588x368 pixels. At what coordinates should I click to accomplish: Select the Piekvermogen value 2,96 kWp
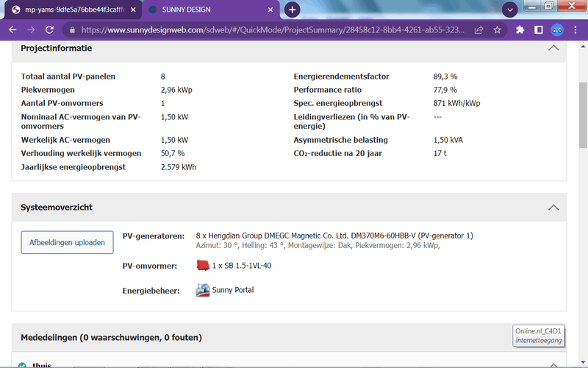coord(176,90)
